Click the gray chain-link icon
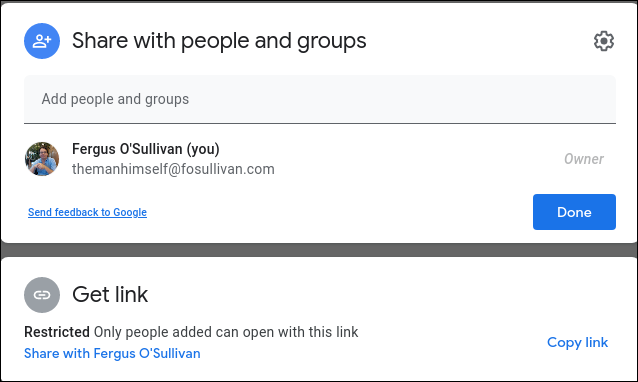The width and height of the screenshot is (638, 382). [x=42, y=295]
